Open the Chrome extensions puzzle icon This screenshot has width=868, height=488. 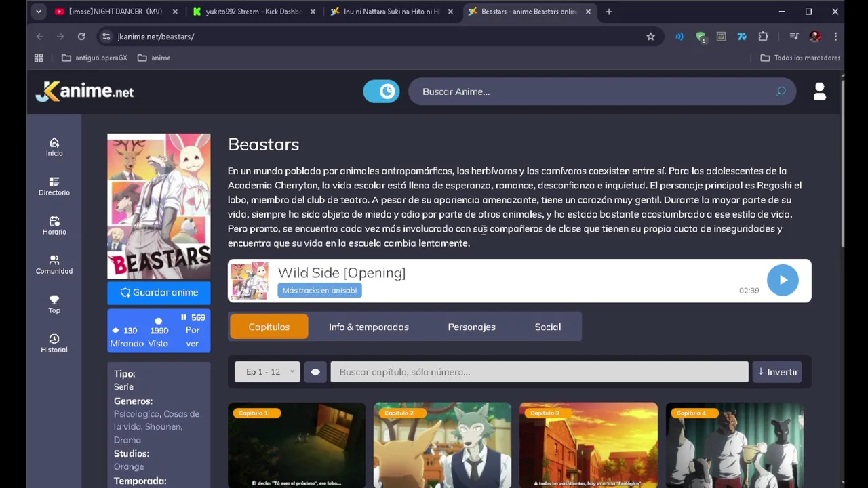click(763, 37)
